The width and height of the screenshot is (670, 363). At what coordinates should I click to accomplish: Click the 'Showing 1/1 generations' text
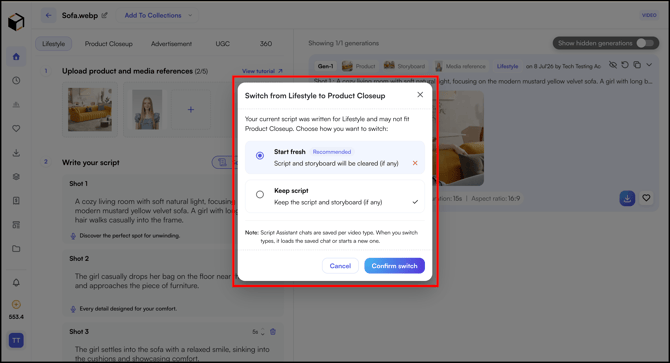(x=344, y=43)
